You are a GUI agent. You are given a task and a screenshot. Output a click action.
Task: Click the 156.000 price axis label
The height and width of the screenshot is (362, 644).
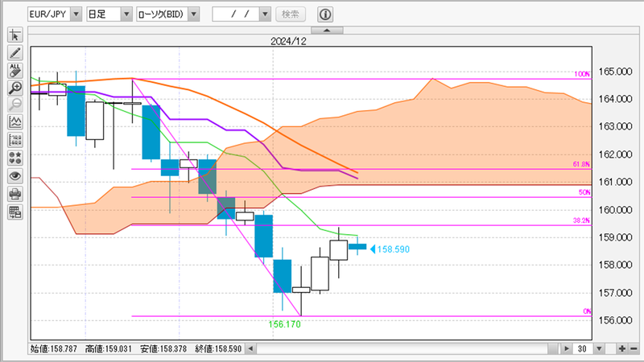pyautogui.click(x=615, y=320)
